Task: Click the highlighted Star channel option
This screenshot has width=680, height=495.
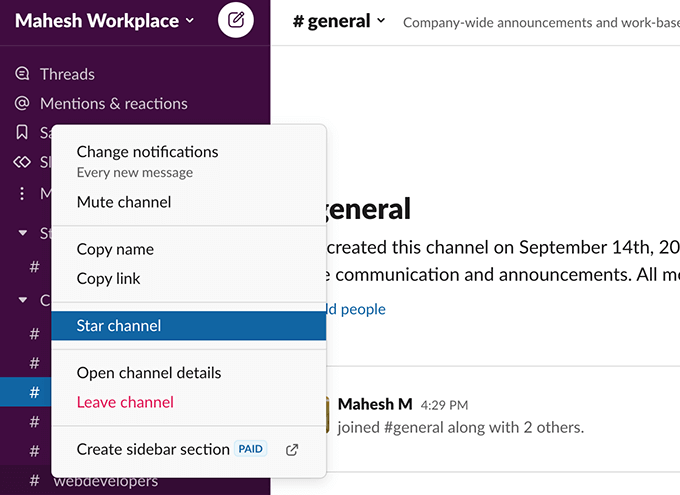Action: pos(189,326)
